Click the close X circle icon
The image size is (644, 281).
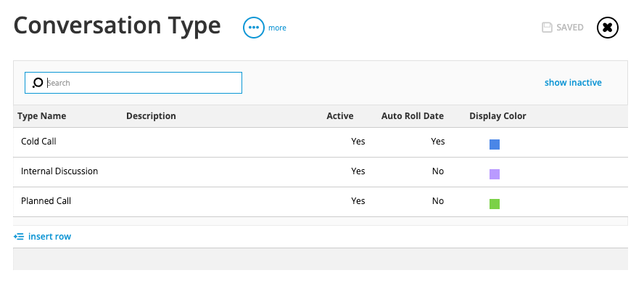click(x=608, y=28)
